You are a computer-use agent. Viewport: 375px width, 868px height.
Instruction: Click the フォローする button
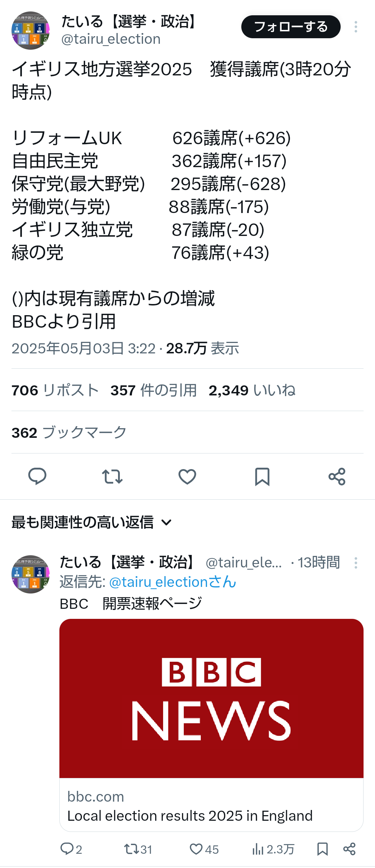pyautogui.click(x=291, y=27)
